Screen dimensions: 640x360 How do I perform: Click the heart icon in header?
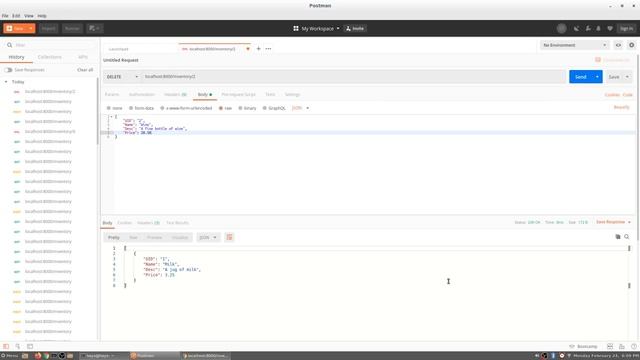click(x=610, y=29)
